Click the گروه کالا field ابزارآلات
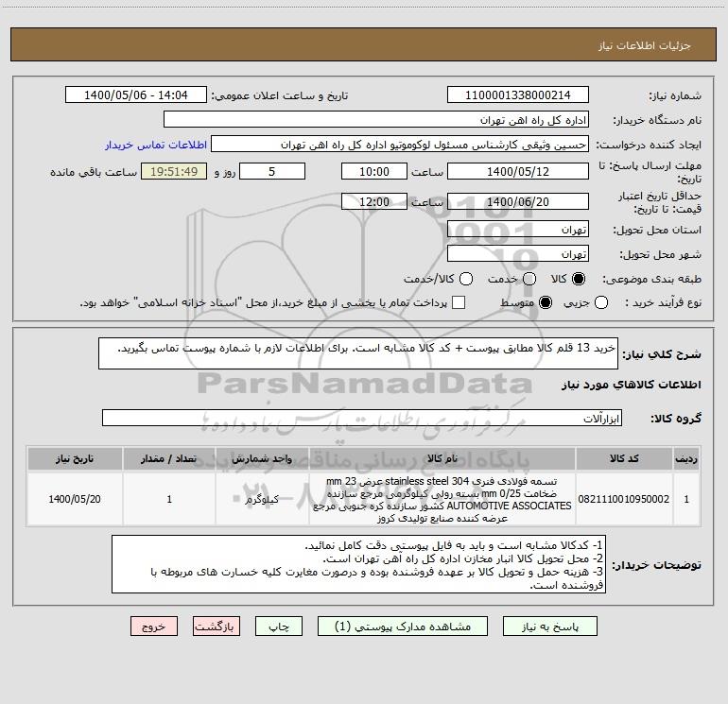 pyautogui.click(x=362, y=418)
